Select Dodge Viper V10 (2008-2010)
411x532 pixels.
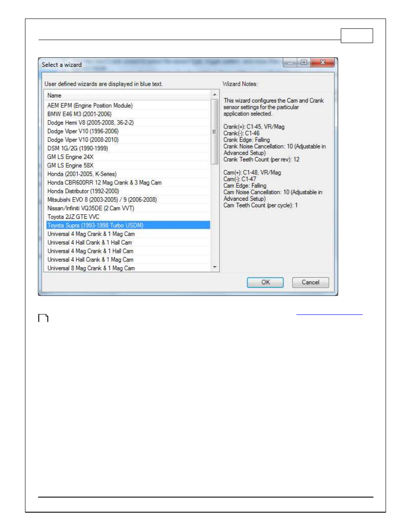[x=128, y=140]
